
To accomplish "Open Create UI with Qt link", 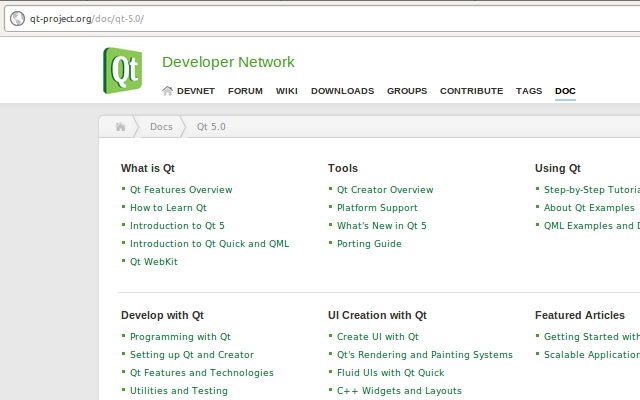I will pos(378,337).
